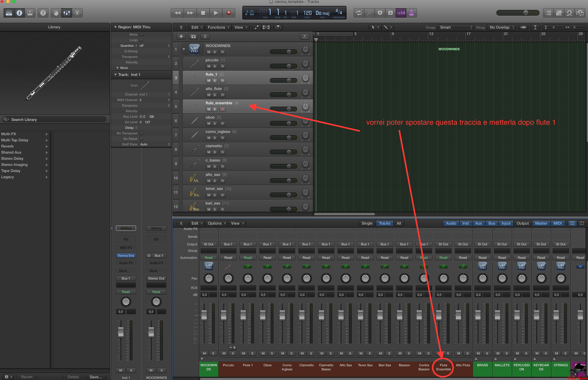Open the Mixer toolbar icon
588x380 pixels.
67,13
